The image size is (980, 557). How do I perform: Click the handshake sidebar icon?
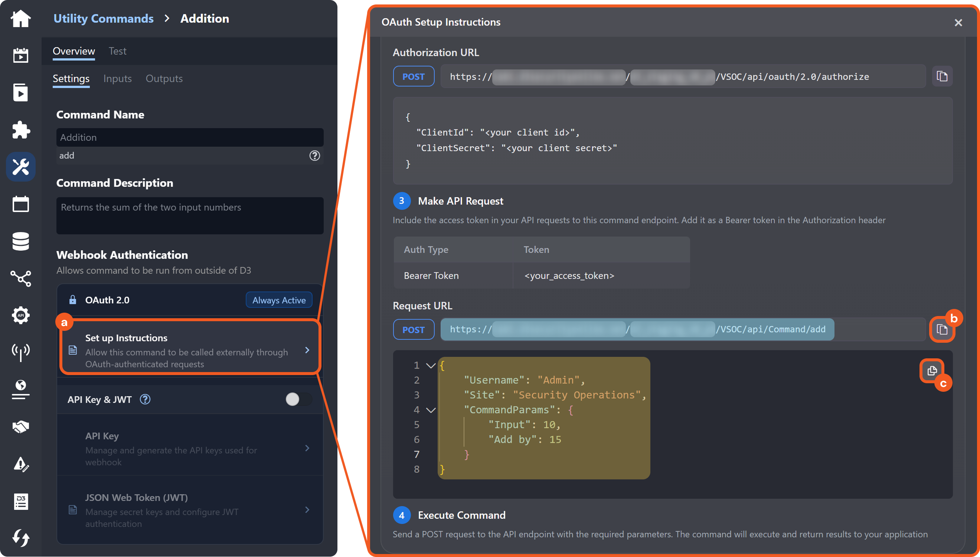coord(21,427)
